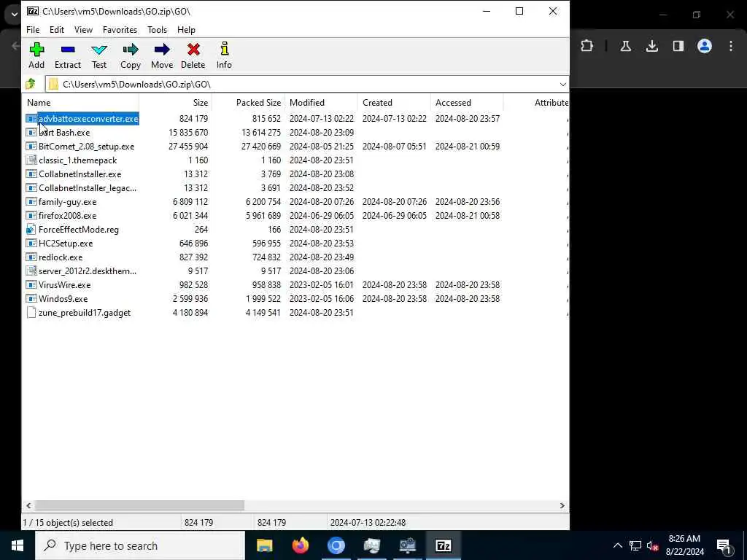Viewport: 747px width, 560px height.
Task: Click the VirusWire.exe file icon
Action: 31,284
